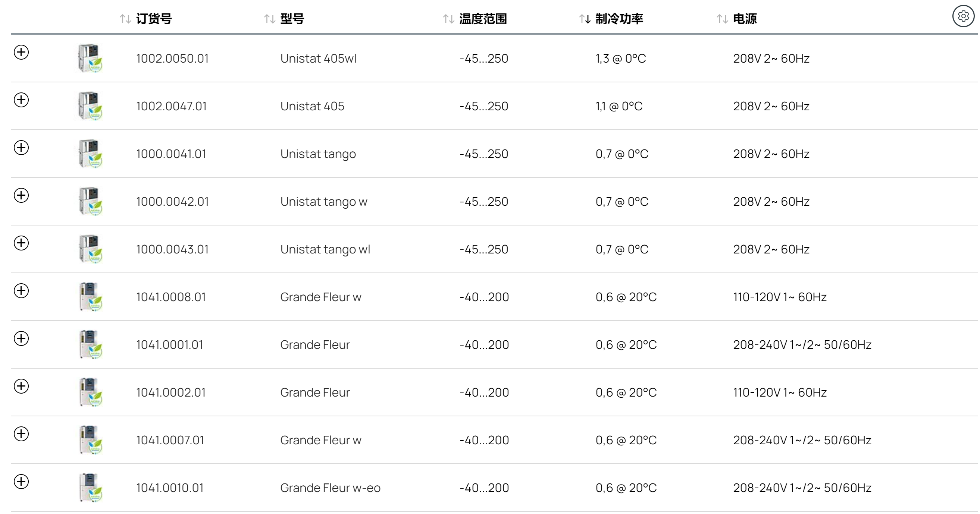The width and height of the screenshot is (980, 514).
Task: Open table settings gear icon
Action: (963, 16)
